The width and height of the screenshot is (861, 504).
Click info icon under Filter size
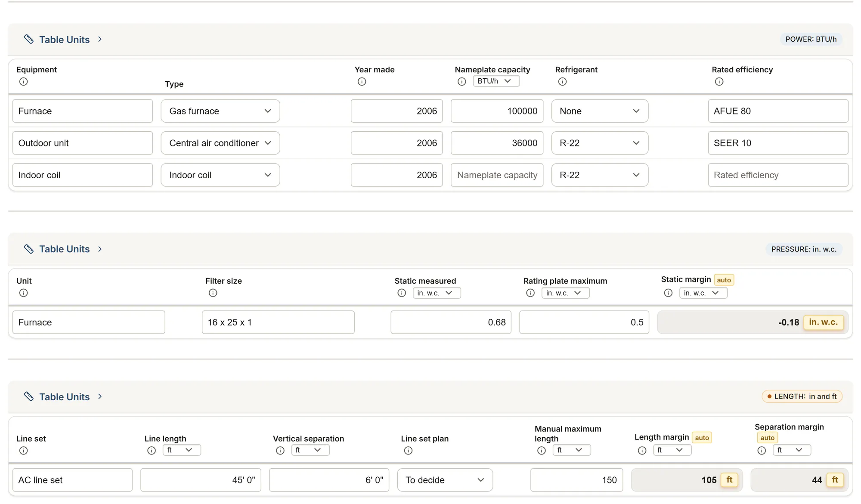pyautogui.click(x=213, y=293)
